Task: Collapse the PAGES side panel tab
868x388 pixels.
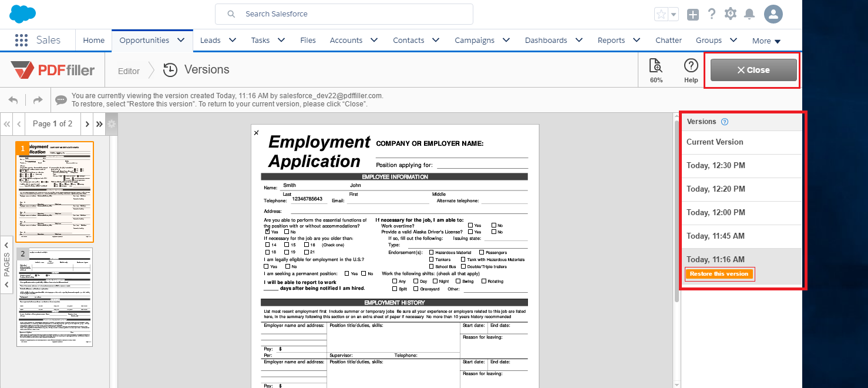Action: click(6, 265)
